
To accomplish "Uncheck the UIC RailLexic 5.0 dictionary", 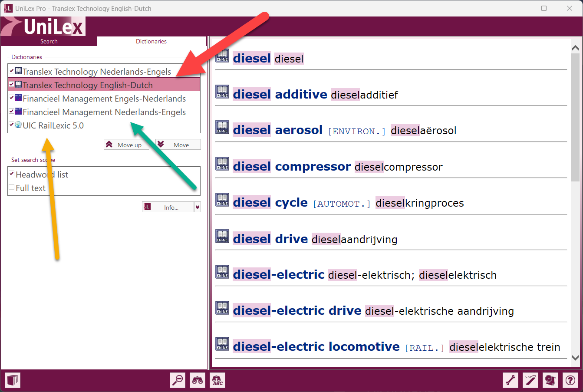I will [x=11, y=125].
